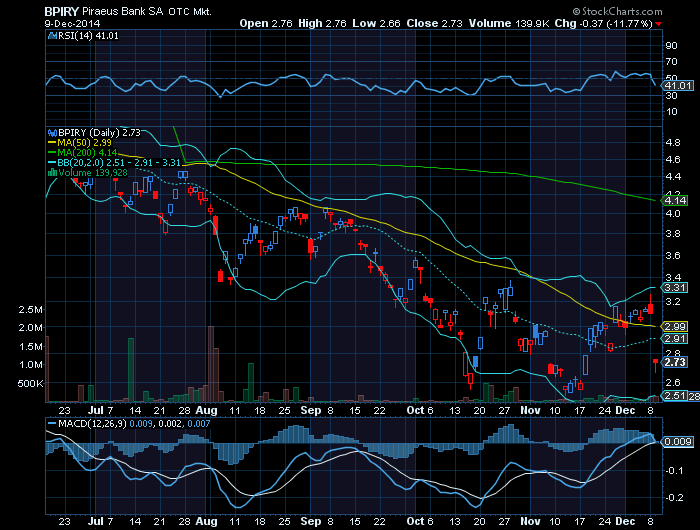Click the 'OTC Mkt.' exchange label
Viewport: 700px width, 530px height.
pyautogui.click(x=190, y=12)
